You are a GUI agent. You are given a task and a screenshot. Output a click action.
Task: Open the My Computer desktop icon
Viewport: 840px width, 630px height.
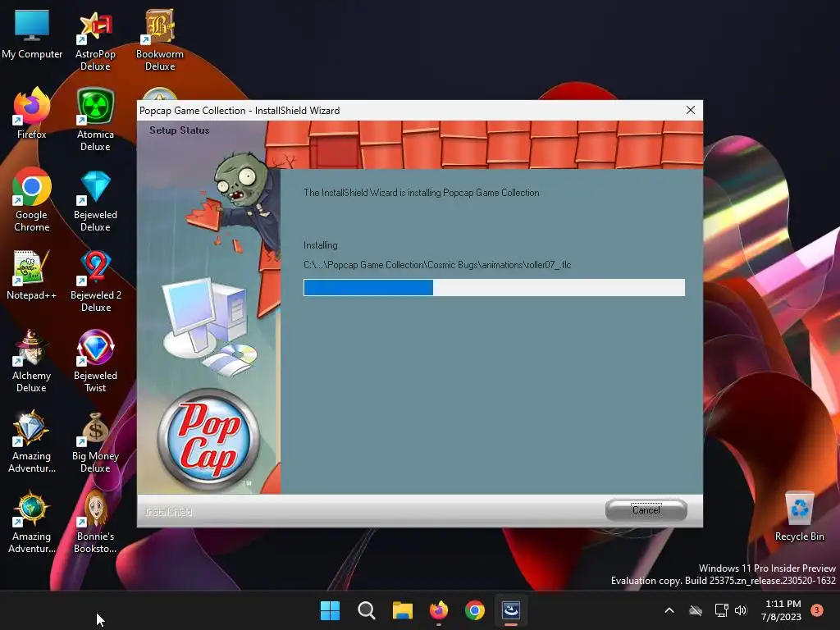32,34
